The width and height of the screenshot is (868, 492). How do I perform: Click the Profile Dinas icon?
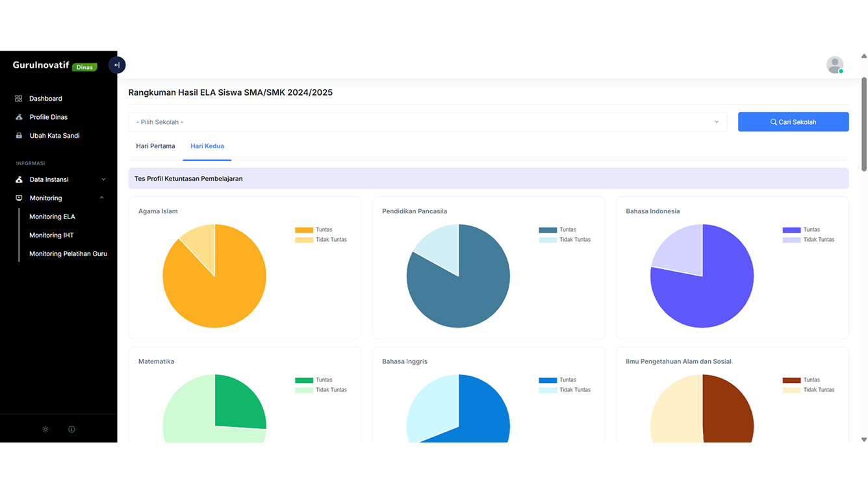tap(19, 117)
